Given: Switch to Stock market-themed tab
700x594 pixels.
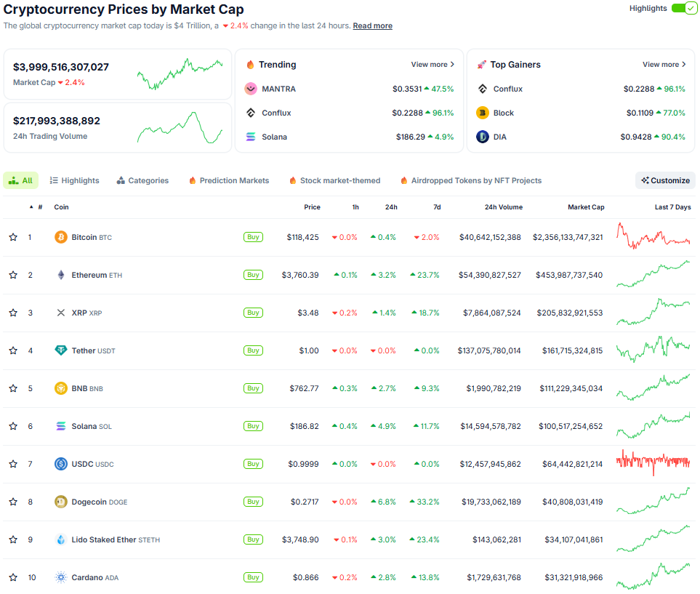Looking at the screenshot, I should 335,180.
